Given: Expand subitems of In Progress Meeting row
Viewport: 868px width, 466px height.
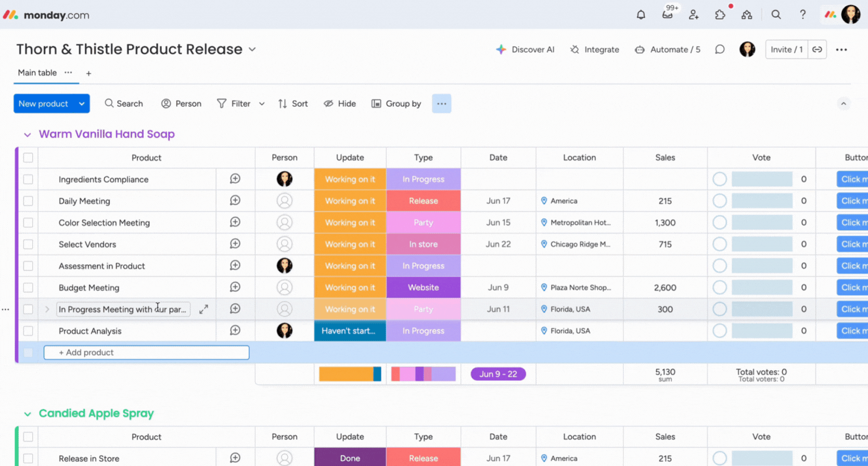Looking at the screenshot, I should click(x=47, y=309).
